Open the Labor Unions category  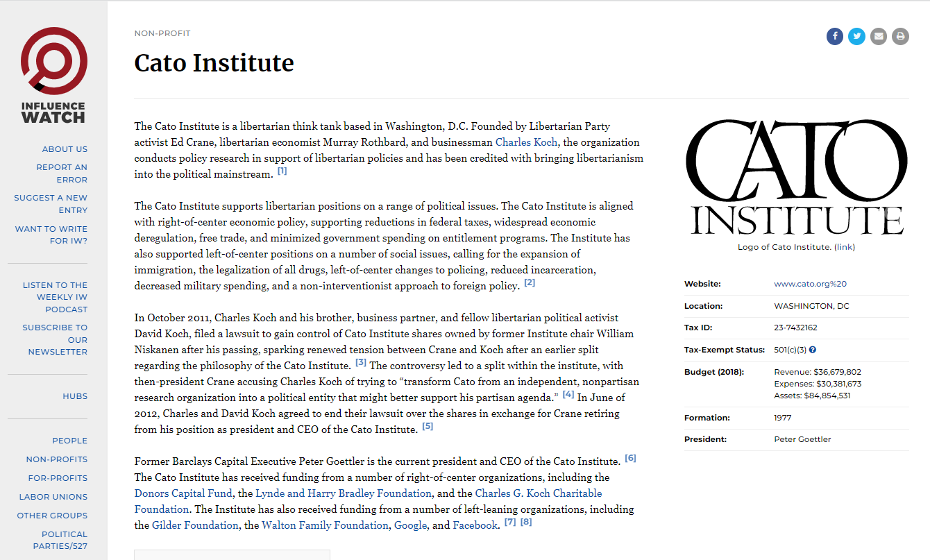tap(53, 497)
